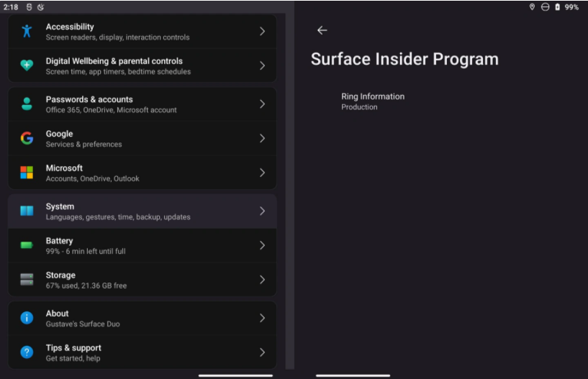Open About settings via its chevron

click(262, 318)
